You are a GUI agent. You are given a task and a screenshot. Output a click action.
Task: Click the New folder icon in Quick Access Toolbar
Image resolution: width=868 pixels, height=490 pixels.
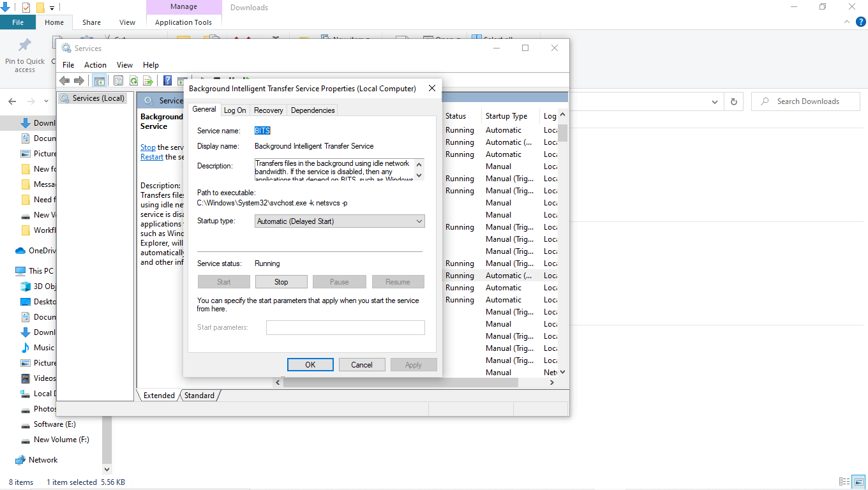tap(40, 8)
